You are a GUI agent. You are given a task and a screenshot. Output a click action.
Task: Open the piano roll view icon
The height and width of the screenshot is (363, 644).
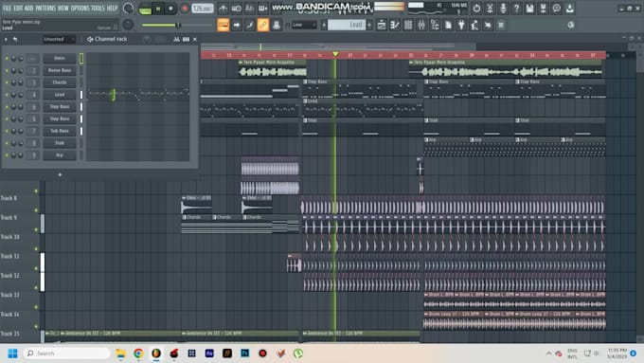pos(395,25)
